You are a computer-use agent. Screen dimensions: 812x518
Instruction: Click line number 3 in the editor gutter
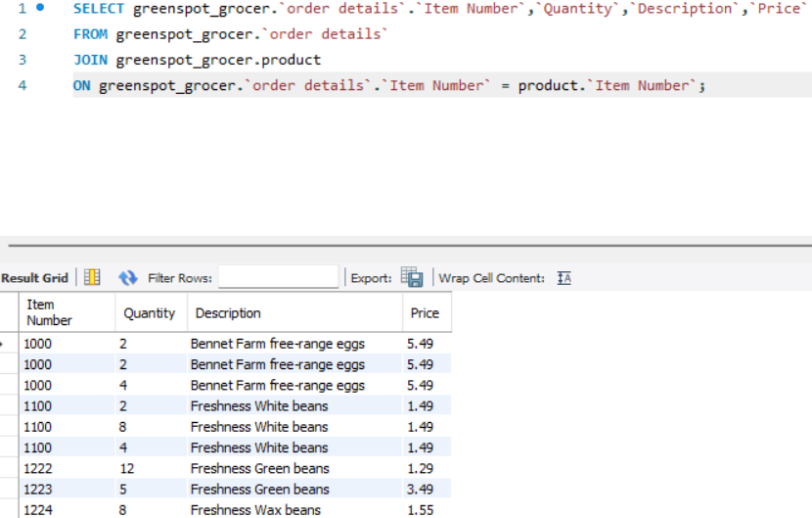23,60
